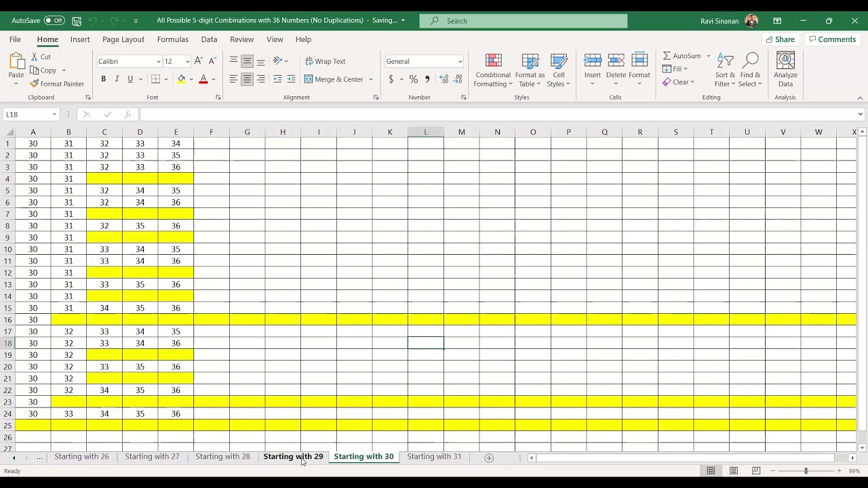868x488 pixels.
Task: Toggle Bold formatting
Action: pyautogui.click(x=103, y=79)
